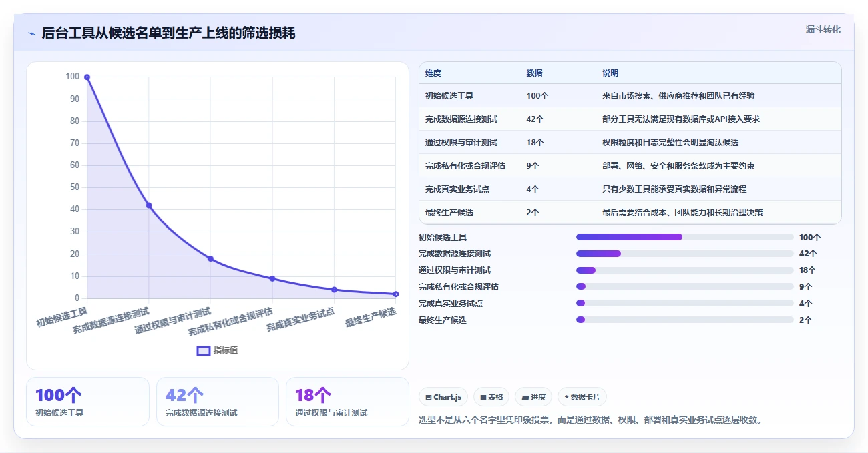The image size is (868, 453).
Task: Click the chart point at value 18
Action: [x=210, y=258]
